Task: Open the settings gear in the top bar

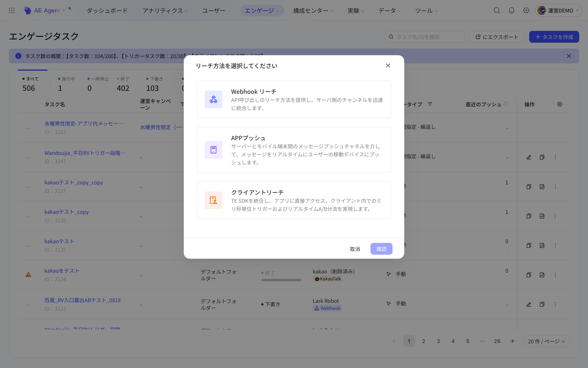Action: coord(526,10)
